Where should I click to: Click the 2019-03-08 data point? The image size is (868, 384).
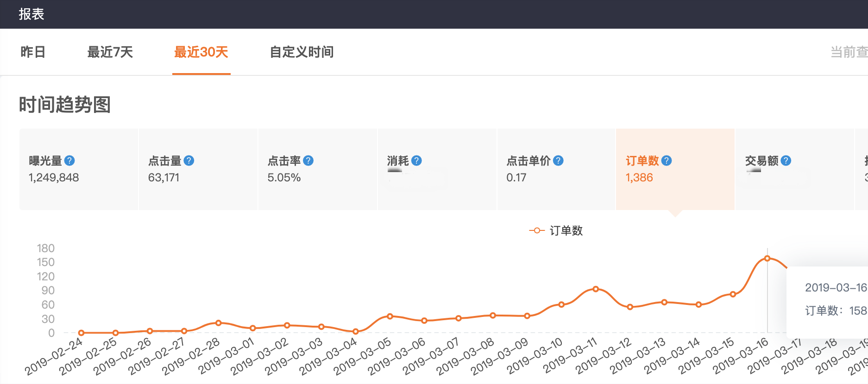coord(493,316)
